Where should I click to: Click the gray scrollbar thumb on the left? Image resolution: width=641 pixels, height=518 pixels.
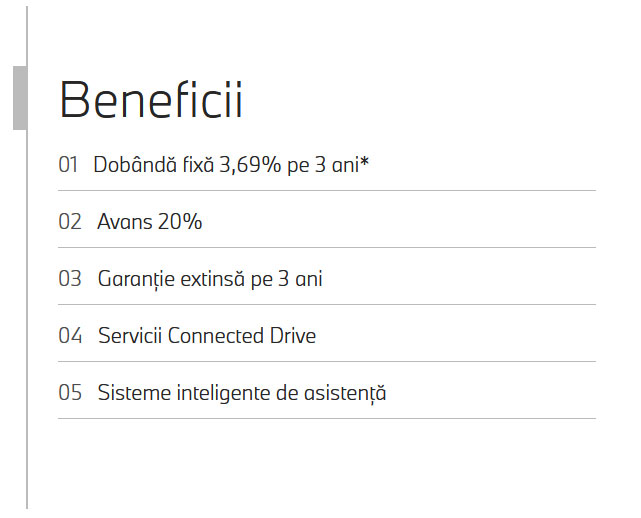[x=20, y=98]
